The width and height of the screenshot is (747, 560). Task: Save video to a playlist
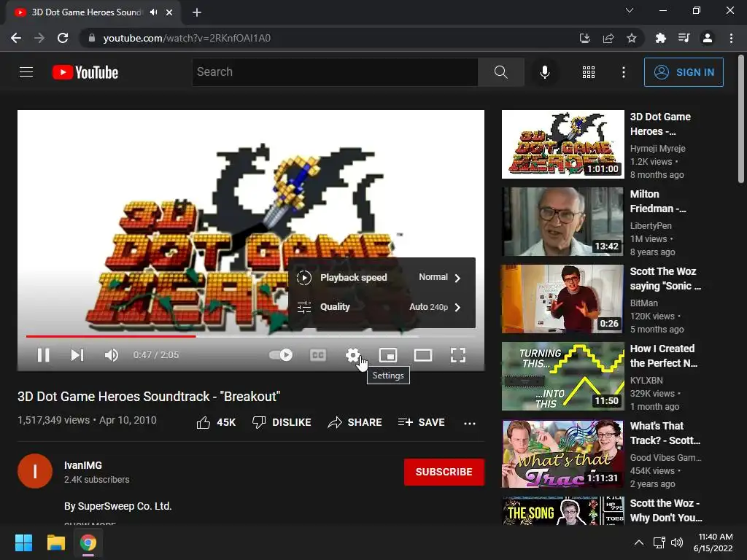click(x=421, y=422)
